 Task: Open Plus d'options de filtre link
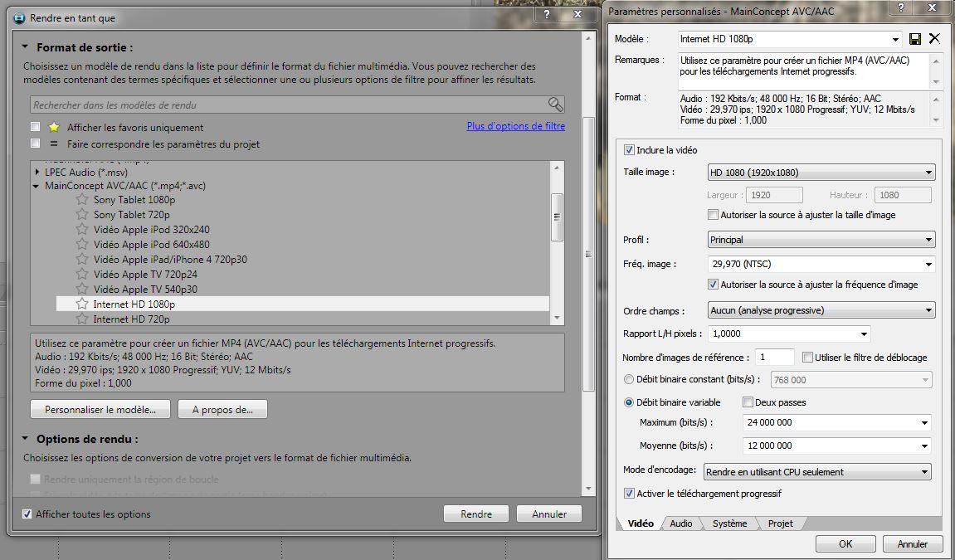[x=515, y=126]
